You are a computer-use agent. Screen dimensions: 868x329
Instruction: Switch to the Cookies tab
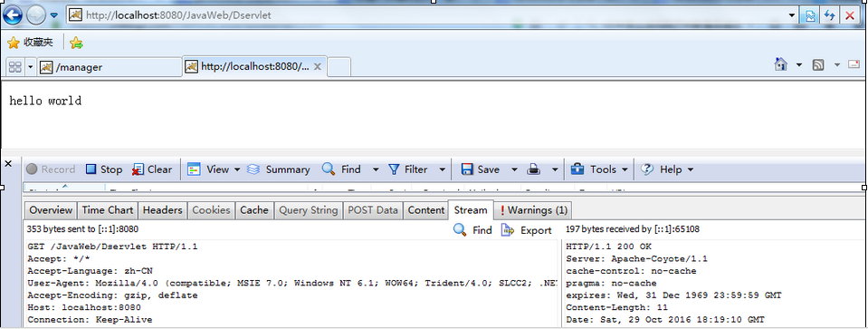(x=211, y=210)
